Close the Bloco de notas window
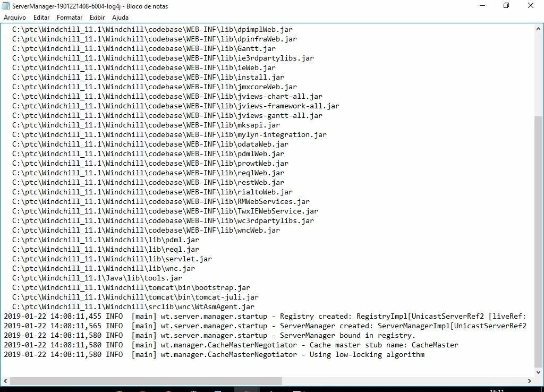 click(531, 5)
